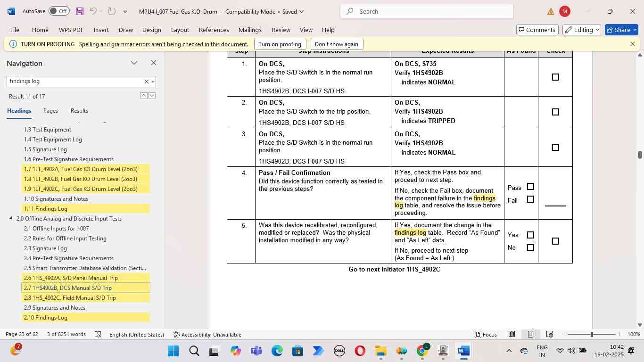This screenshot has height=362, width=644.
Task: Select heading 2.10 Findings Log
Action: (x=86, y=318)
